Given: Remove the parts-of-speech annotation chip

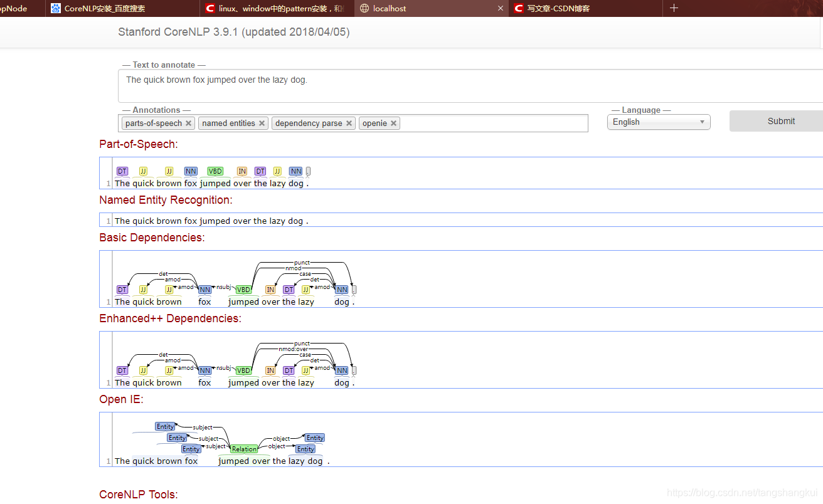Looking at the screenshot, I should pyautogui.click(x=188, y=123).
